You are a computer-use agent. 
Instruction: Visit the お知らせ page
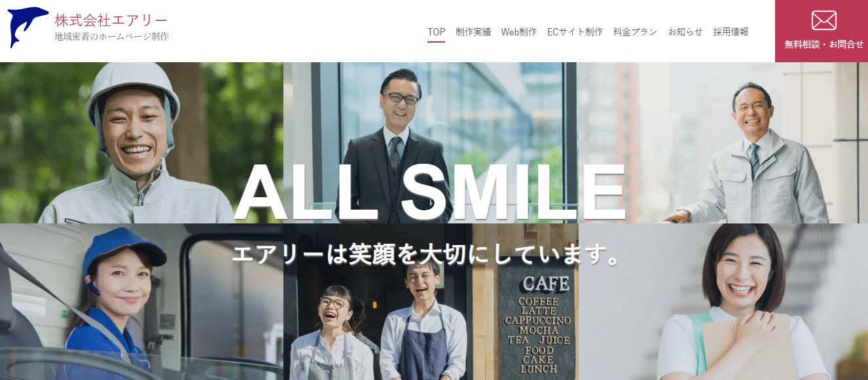click(x=685, y=31)
